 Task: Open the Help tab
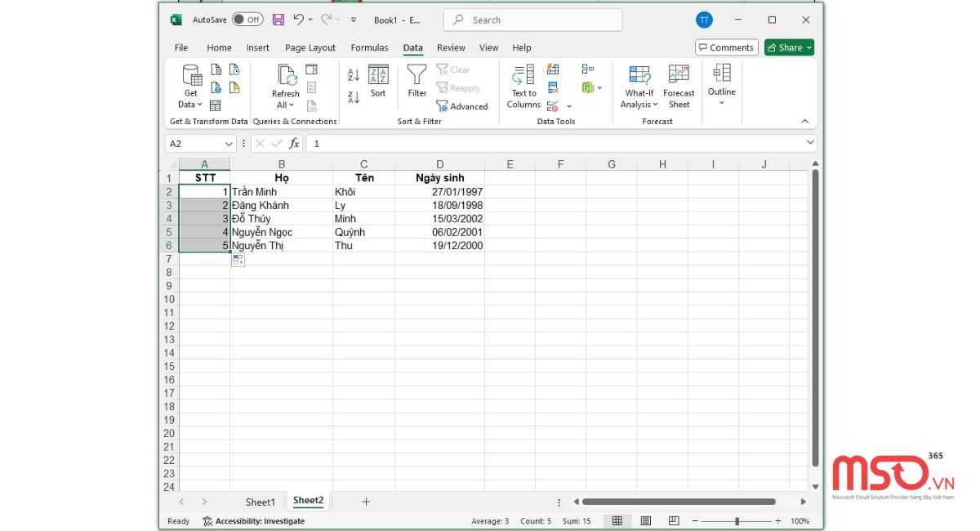pos(522,47)
